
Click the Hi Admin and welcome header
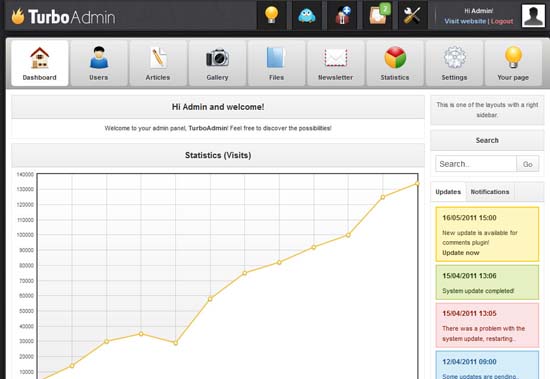[x=218, y=107]
